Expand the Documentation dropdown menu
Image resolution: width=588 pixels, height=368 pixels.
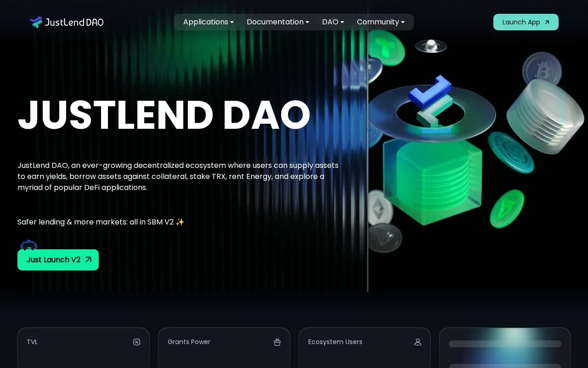(278, 22)
